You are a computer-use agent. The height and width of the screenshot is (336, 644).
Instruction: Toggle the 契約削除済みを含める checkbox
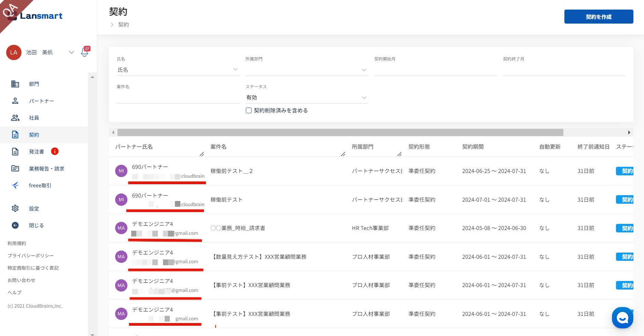249,110
